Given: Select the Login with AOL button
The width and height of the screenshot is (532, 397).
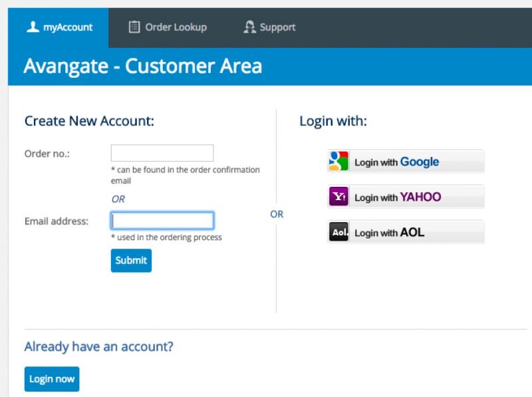Looking at the screenshot, I should [x=406, y=232].
